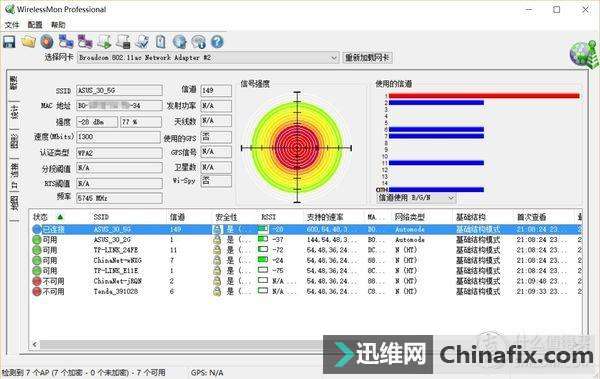
Task: Click the grey globe with info badge icon
Action: point(199,41)
